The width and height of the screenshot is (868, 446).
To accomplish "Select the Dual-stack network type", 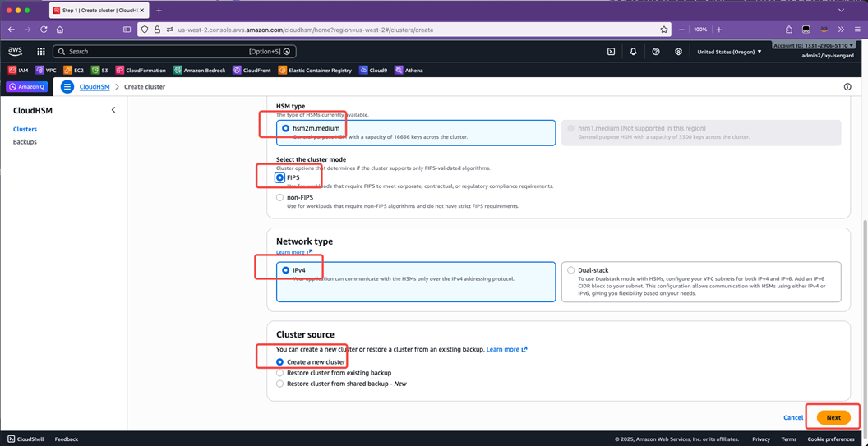I will [570, 270].
